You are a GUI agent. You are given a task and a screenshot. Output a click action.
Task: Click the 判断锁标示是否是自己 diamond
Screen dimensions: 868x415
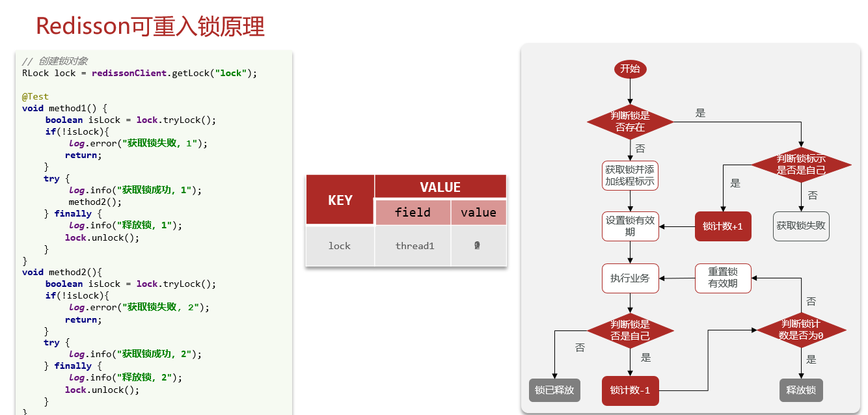[x=801, y=165]
